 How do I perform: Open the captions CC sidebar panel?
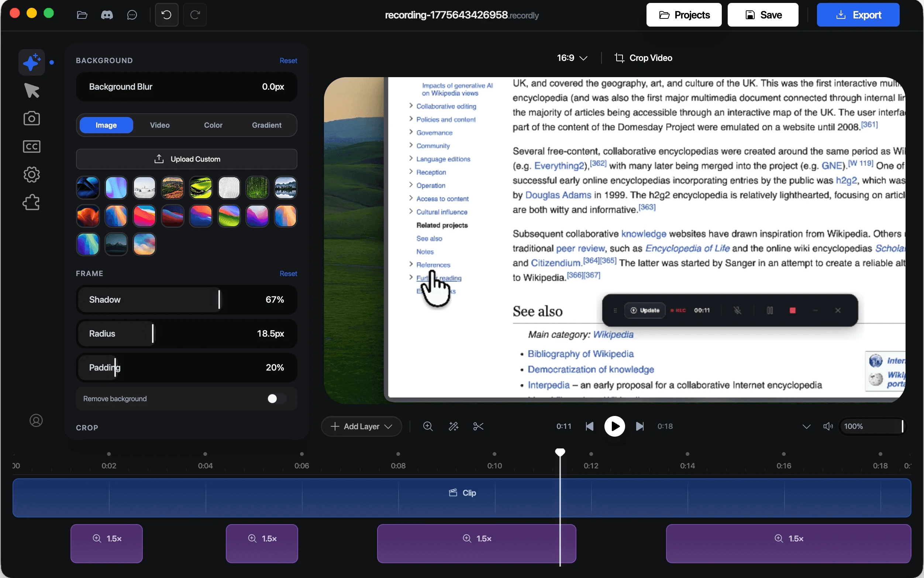click(x=32, y=147)
